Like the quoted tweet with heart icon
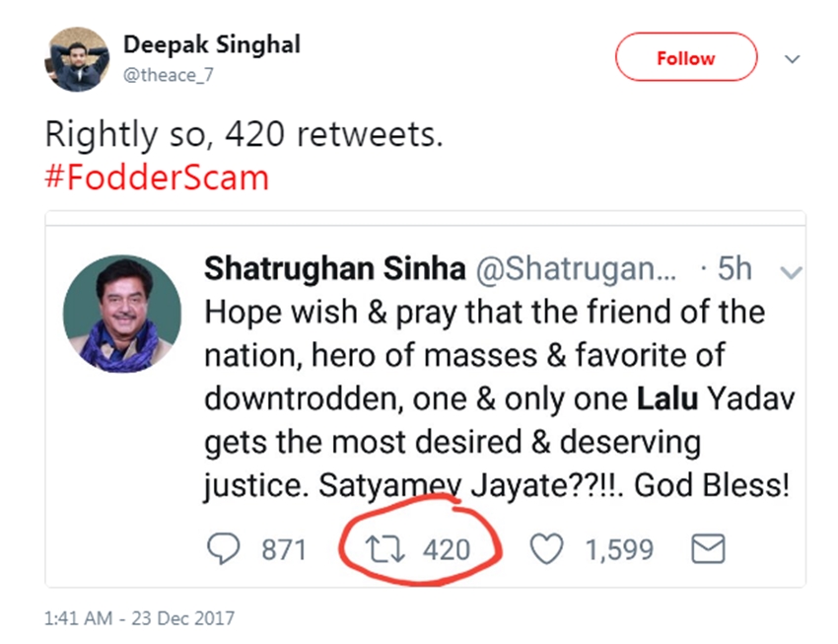 [x=547, y=549]
